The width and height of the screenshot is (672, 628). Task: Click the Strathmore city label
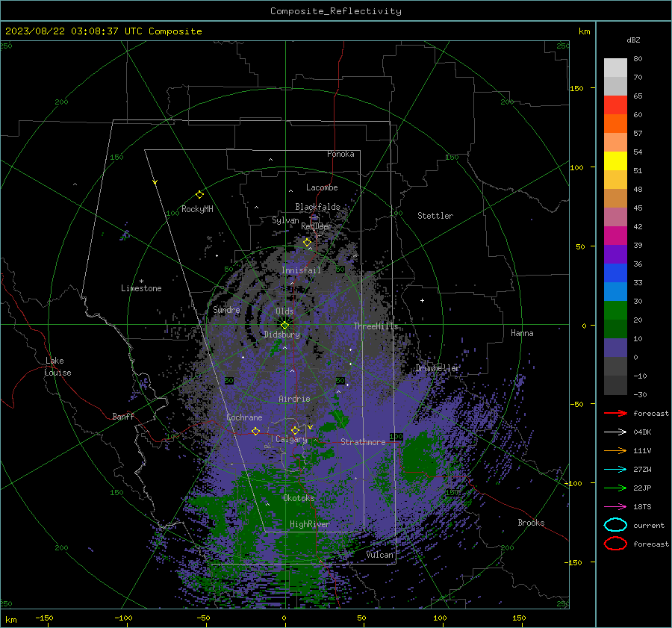[363, 442]
